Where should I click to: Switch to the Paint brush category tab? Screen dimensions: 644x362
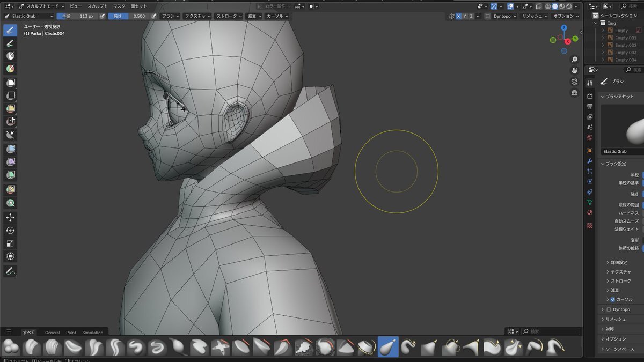coord(71,333)
